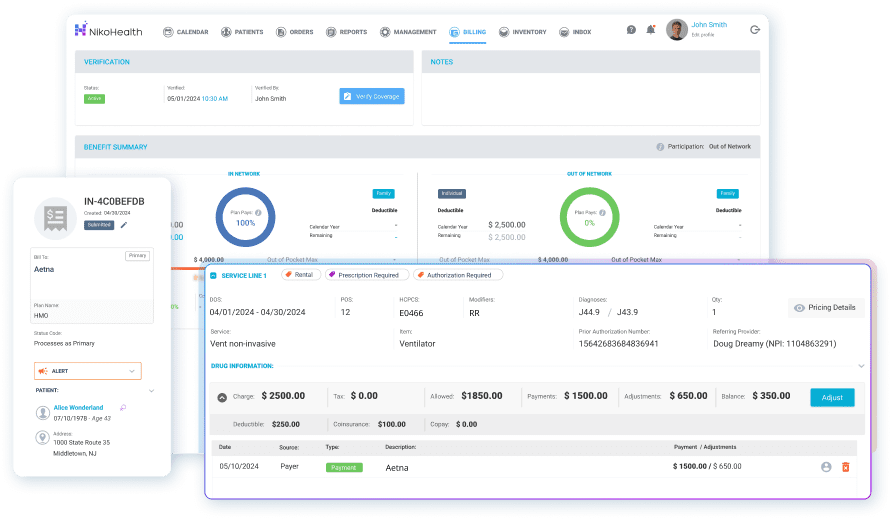Click the Primary tag on Bill To
Image resolution: width=892 pixels, height=520 pixels.
point(138,255)
